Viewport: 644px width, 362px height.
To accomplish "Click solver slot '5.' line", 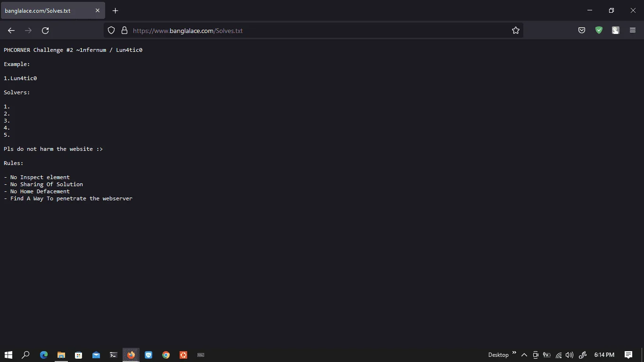I will coord(7,135).
